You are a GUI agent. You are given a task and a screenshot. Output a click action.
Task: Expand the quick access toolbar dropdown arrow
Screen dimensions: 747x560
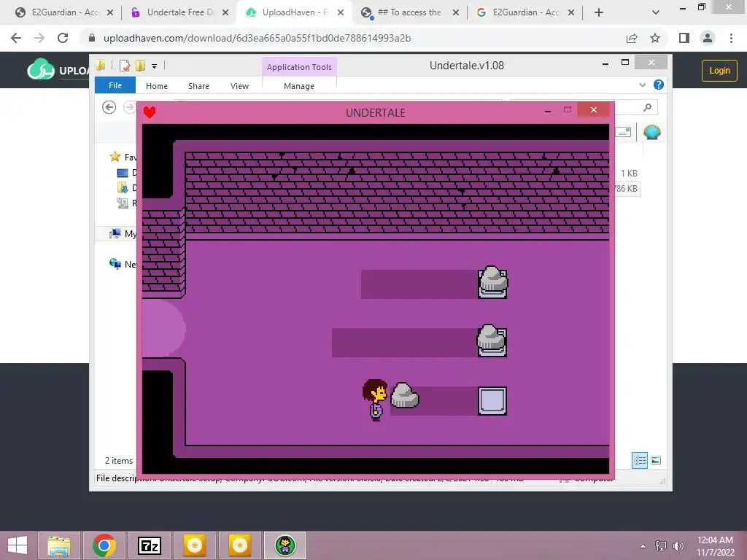coord(155,66)
